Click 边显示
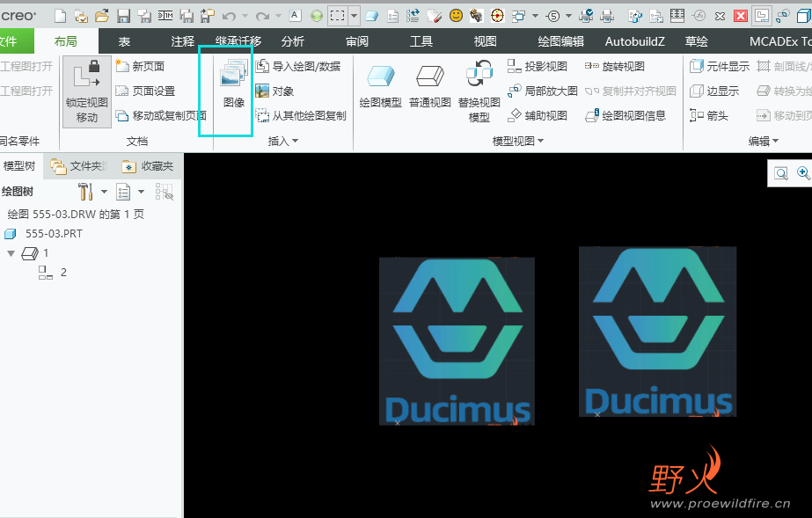Screen dimensions: 812x518 [x=714, y=91]
